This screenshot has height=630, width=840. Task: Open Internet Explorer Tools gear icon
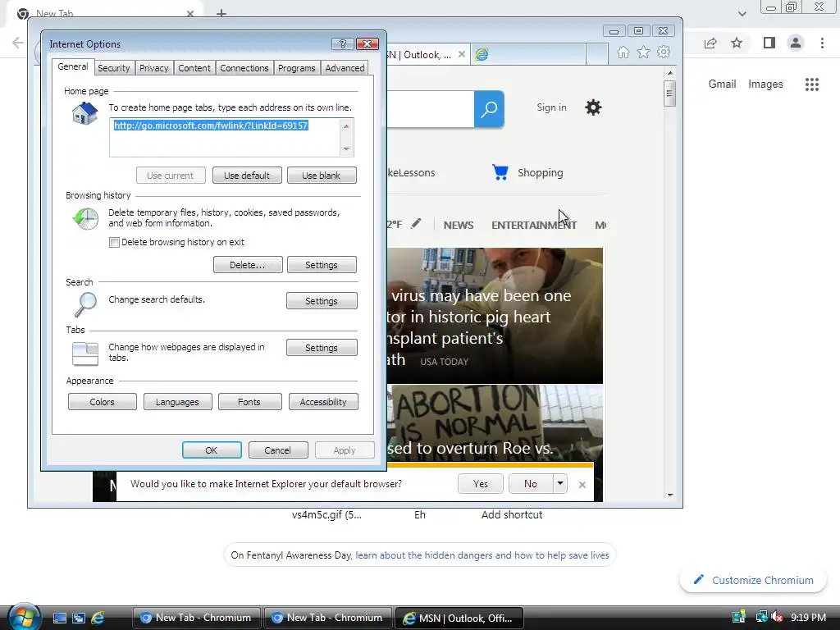[664, 52]
